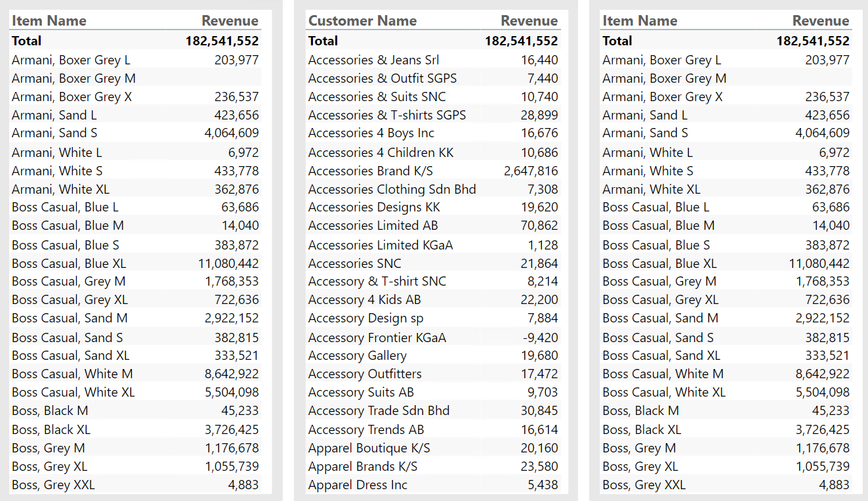Click Boss, Grey XXL in left table
The height and width of the screenshot is (501, 868).
pyautogui.click(x=53, y=485)
